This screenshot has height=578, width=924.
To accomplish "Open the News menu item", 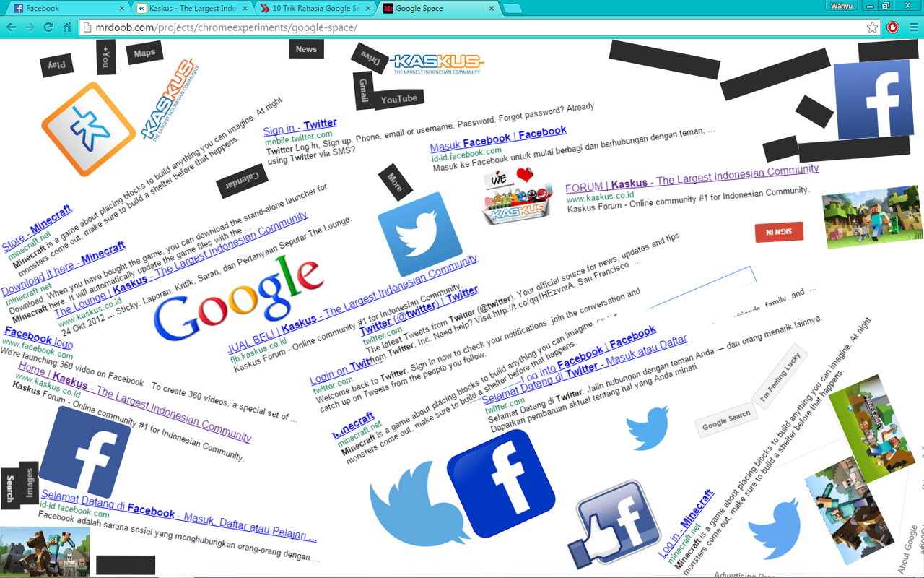I will 306,49.
